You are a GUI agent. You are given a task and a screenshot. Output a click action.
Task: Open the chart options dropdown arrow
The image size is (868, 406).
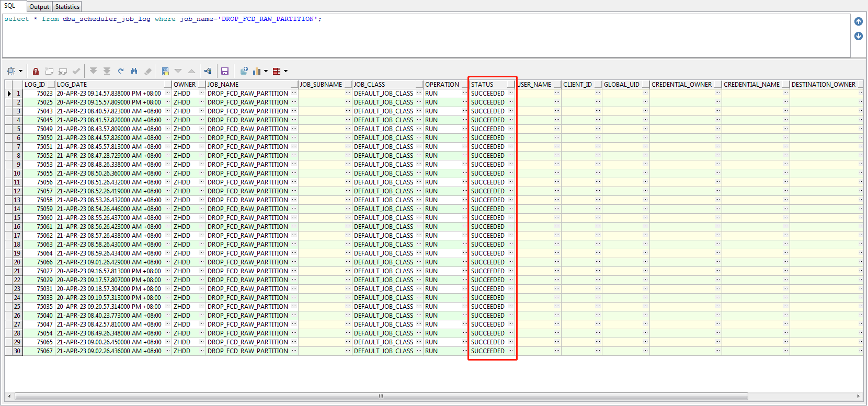[266, 71]
